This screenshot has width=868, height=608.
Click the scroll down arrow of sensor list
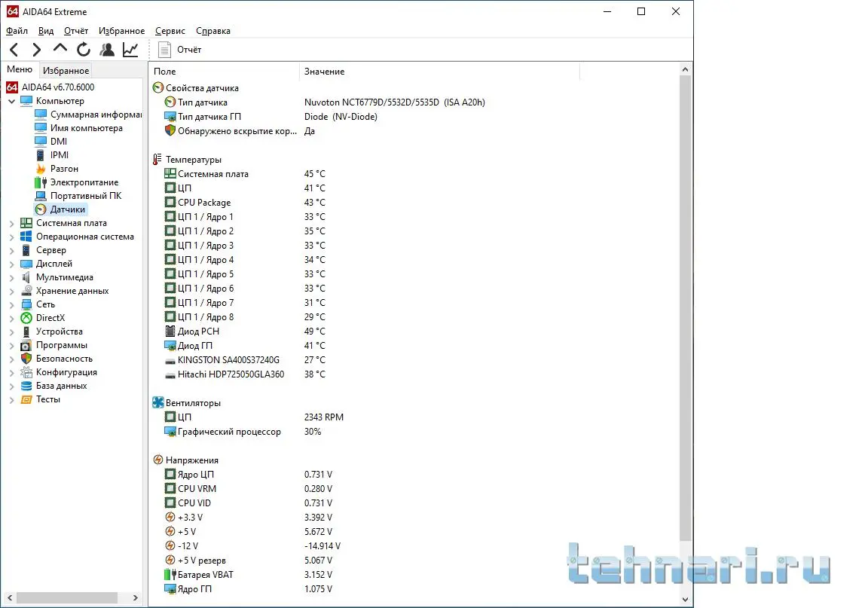pyautogui.click(x=685, y=599)
